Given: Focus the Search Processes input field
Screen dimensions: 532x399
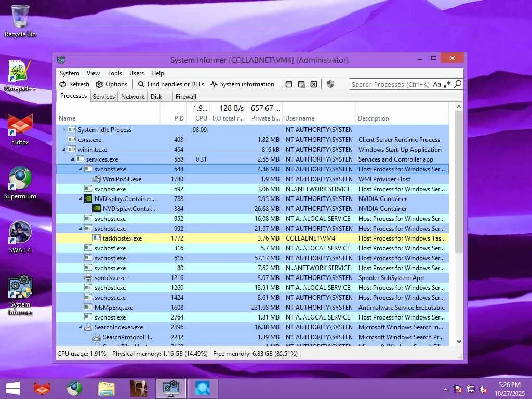Looking at the screenshot, I should pos(391,84).
